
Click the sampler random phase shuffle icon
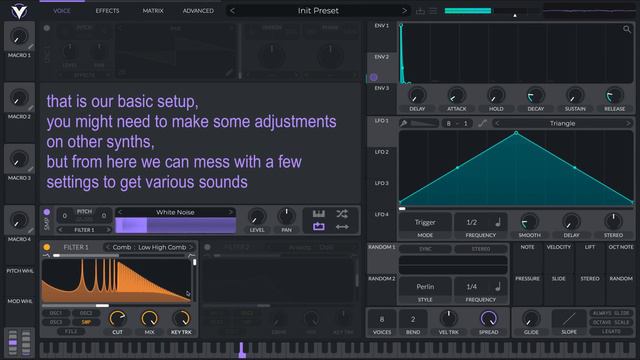tap(342, 213)
